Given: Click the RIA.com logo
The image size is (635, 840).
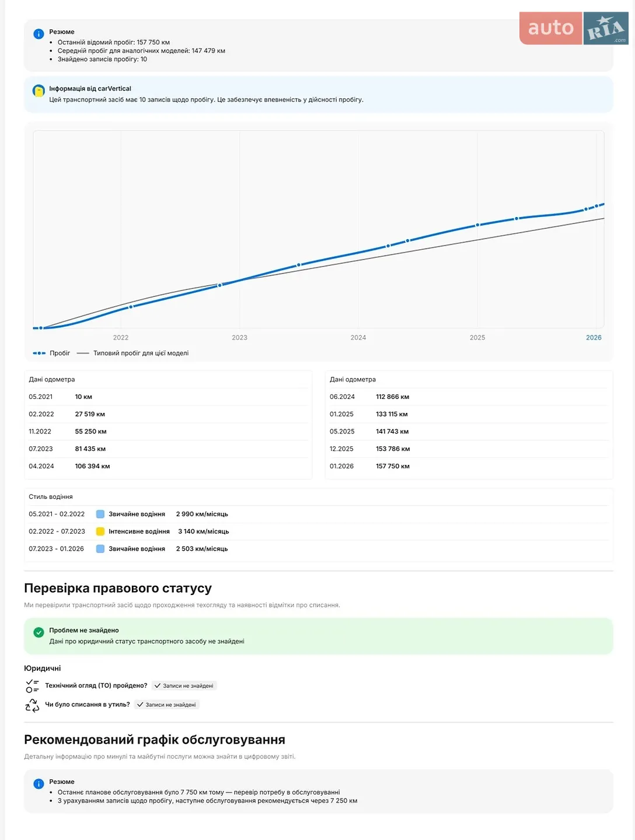Looking at the screenshot, I should [x=606, y=28].
